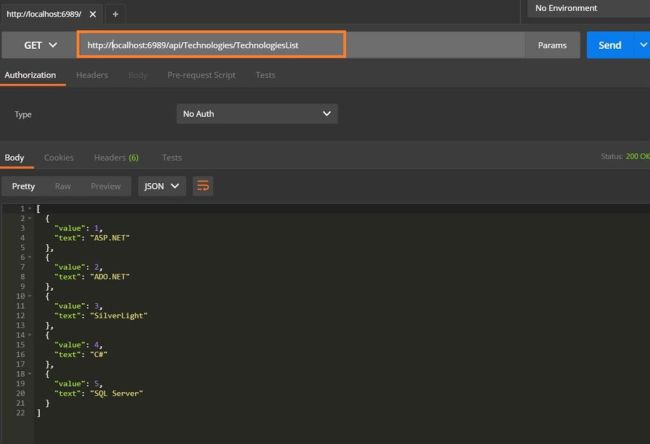Viewport: 650px width, 444px height.
Task: Click the Send button
Action: coord(610,45)
